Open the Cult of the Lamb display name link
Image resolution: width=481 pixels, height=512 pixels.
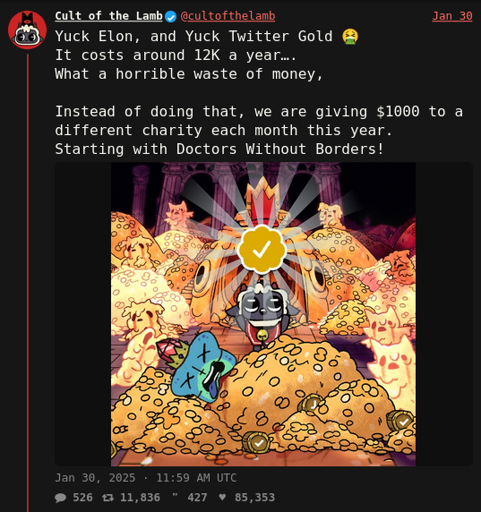[109, 16]
